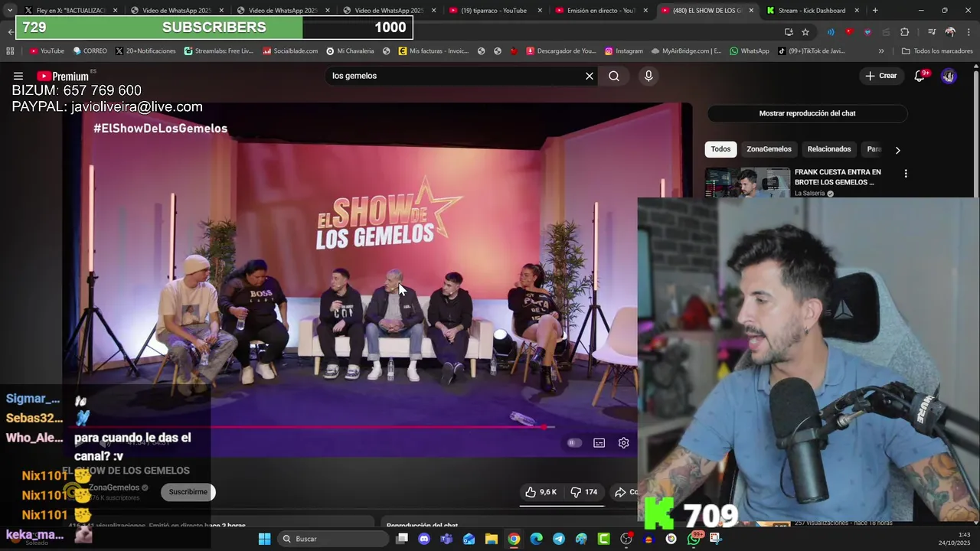This screenshot has height=551, width=980.
Task: Open the Streamlabs bookmark
Action: pyautogui.click(x=218, y=51)
